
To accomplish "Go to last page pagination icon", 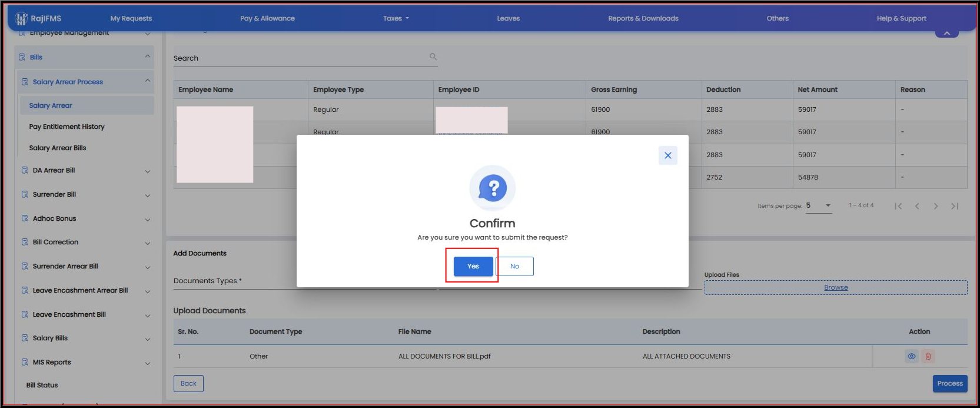I will [x=955, y=206].
